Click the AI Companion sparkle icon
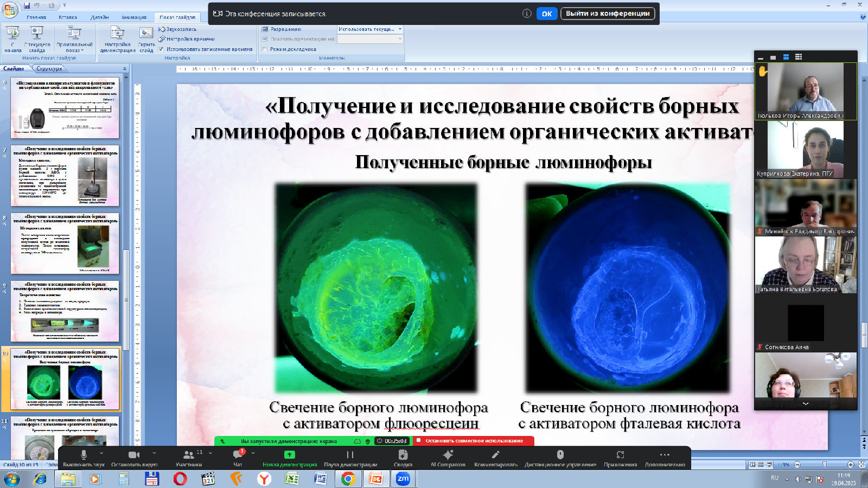 pyautogui.click(x=448, y=455)
